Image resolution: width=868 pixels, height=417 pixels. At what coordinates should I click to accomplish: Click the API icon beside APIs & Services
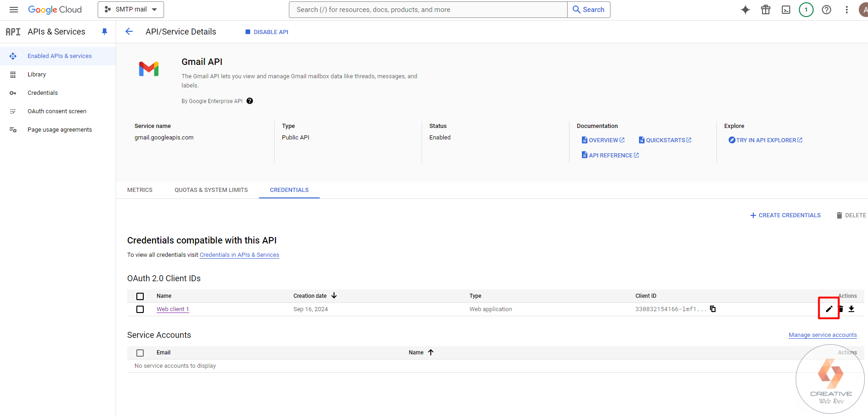[x=13, y=32]
